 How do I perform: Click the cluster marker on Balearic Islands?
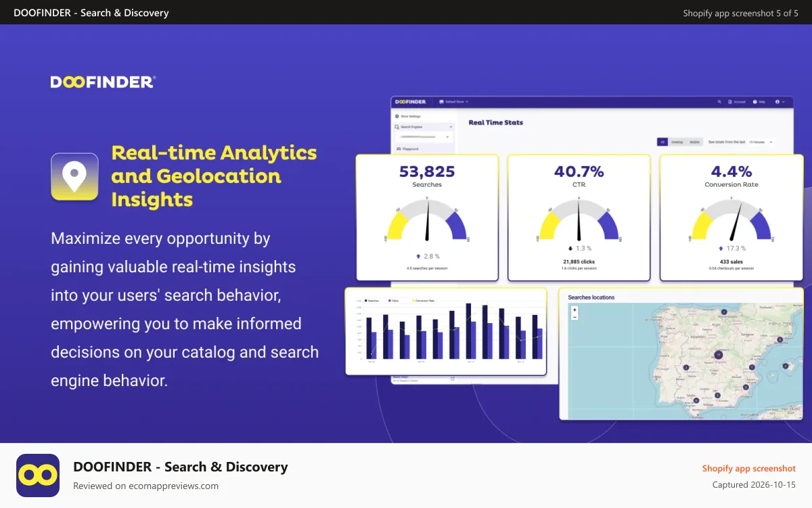click(x=786, y=366)
